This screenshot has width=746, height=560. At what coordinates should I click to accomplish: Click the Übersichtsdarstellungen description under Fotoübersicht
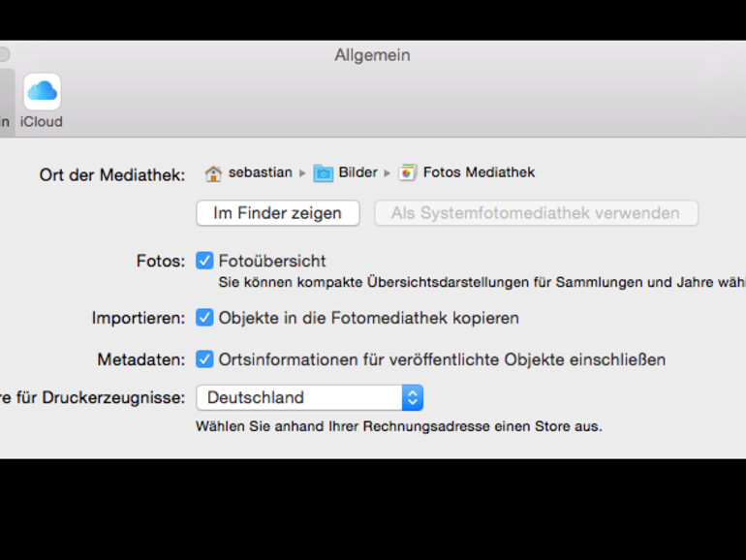coord(482,282)
